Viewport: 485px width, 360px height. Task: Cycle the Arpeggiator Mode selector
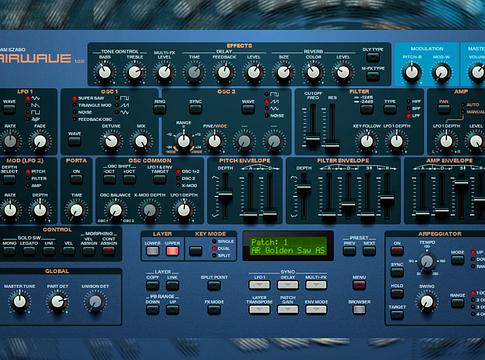click(457, 260)
